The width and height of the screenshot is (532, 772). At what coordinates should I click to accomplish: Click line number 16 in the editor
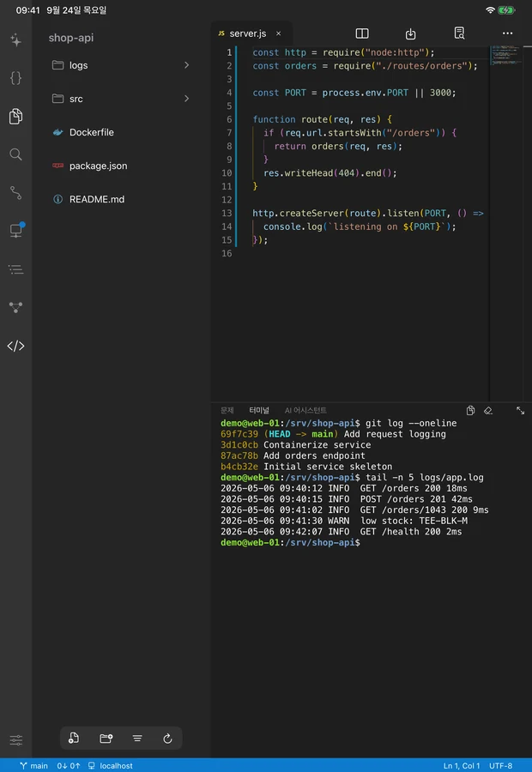tap(227, 253)
